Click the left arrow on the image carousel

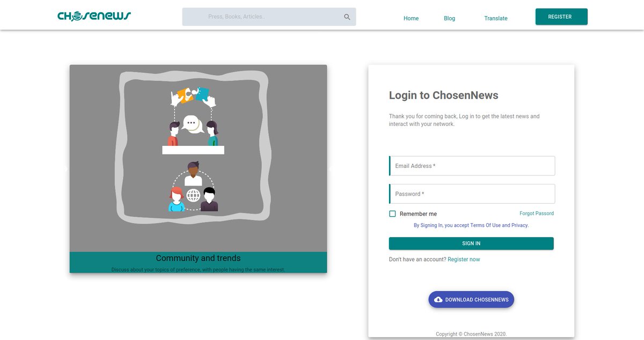(66, 168)
